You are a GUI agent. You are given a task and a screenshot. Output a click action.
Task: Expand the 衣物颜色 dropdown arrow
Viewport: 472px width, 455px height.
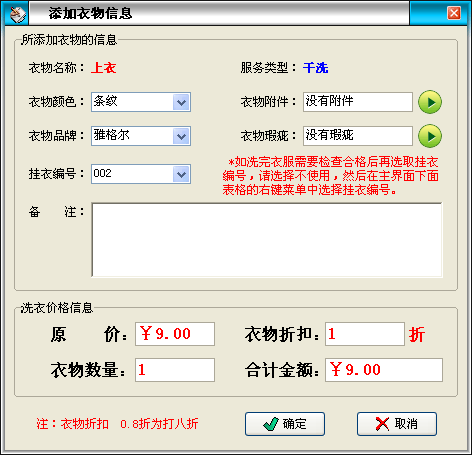pos(181,102)
